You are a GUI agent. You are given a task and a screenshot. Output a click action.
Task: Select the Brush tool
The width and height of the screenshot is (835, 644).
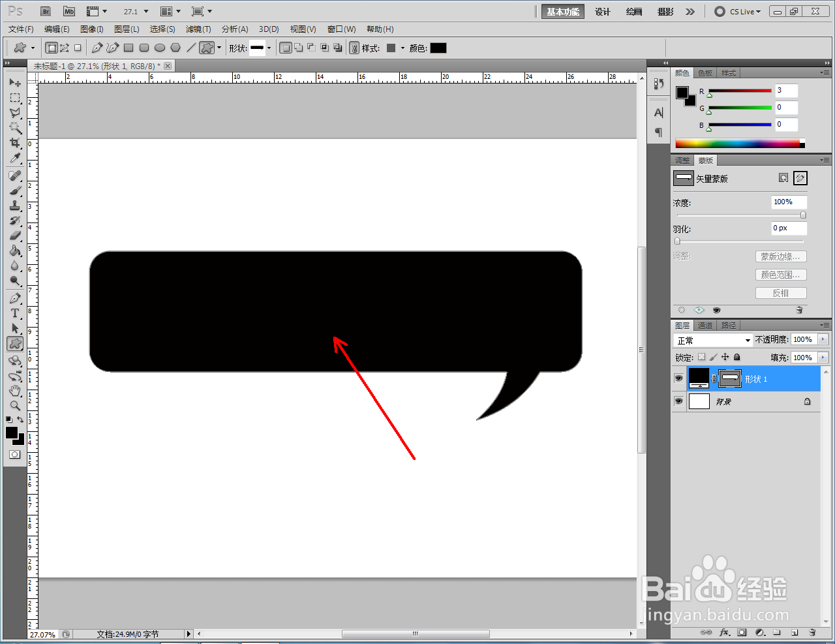coord(15,191)
